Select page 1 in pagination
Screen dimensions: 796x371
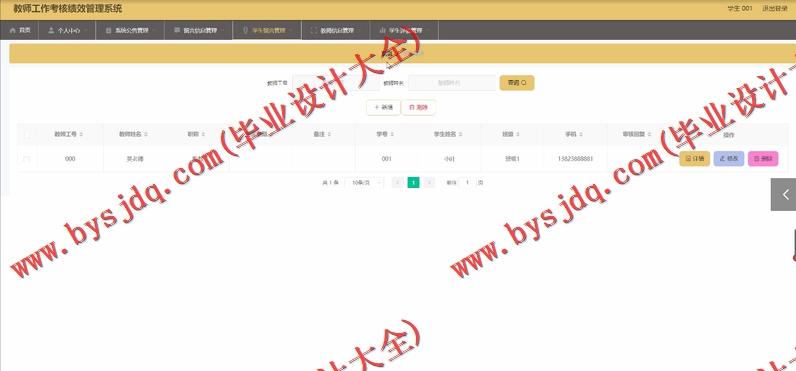click(414, 183)
